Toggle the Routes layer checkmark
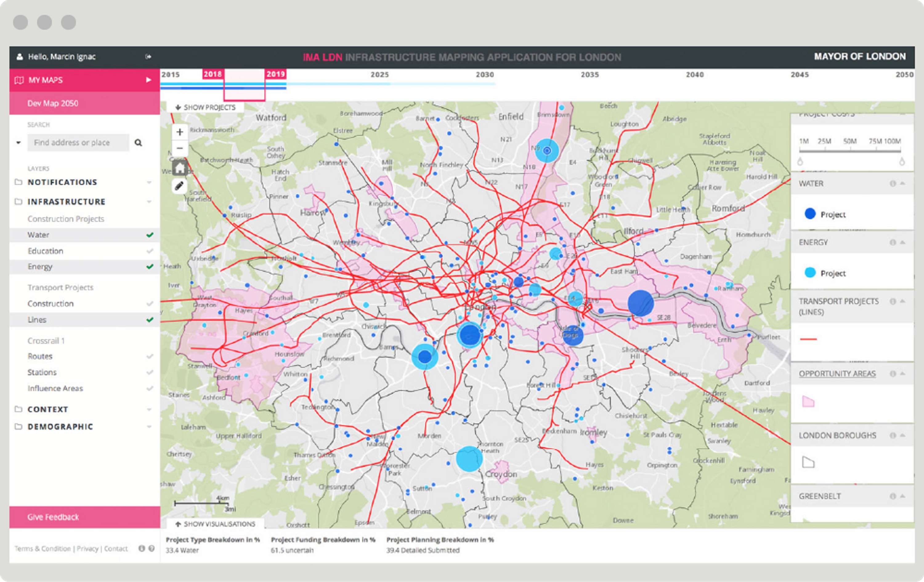 click(150, 356)
